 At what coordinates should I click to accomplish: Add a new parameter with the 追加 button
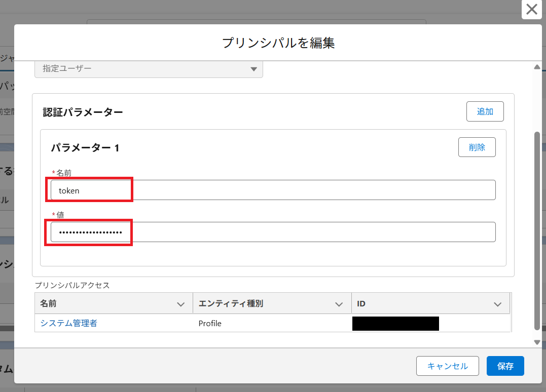click(485, 111)
